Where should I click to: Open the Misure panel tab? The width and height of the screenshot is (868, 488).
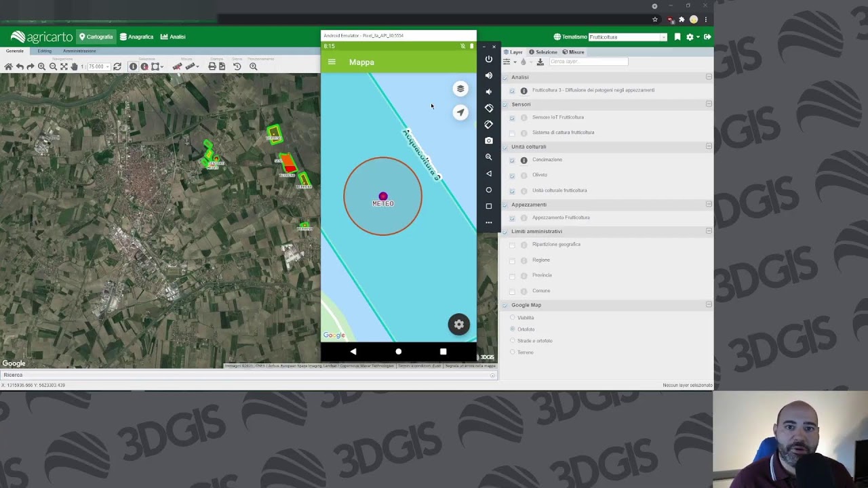click(573, 52)
